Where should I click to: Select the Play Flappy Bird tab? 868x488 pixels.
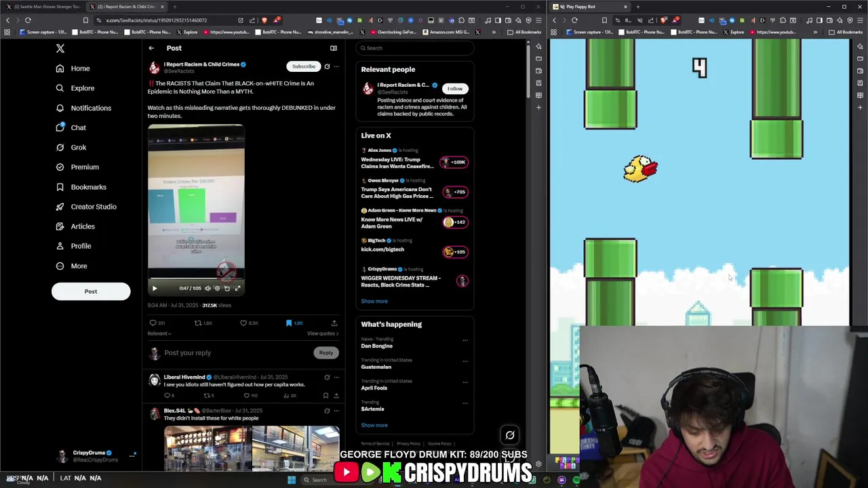pyautogui.click(x=590, y=7)
